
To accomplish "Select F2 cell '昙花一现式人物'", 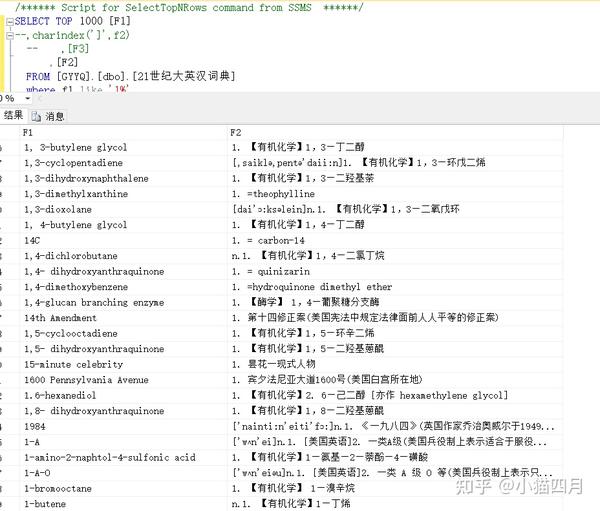I will [395, 364].
